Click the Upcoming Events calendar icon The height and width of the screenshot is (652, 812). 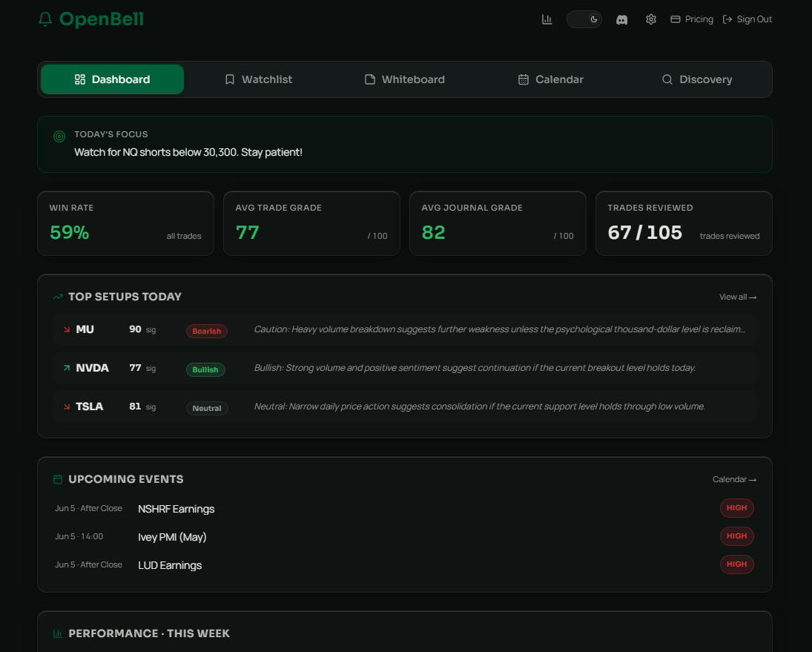(58, 480)
